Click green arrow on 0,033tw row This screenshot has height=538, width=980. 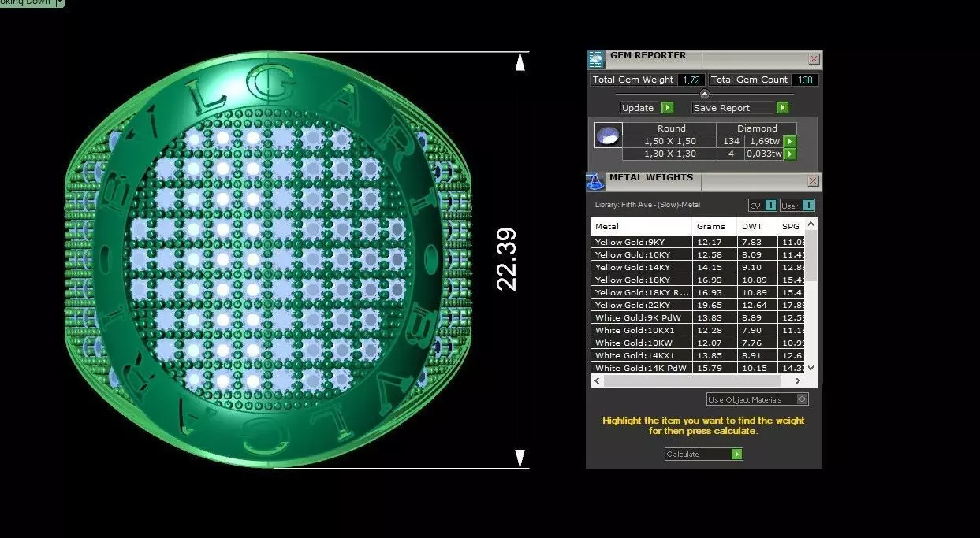(x=790, y=154)
